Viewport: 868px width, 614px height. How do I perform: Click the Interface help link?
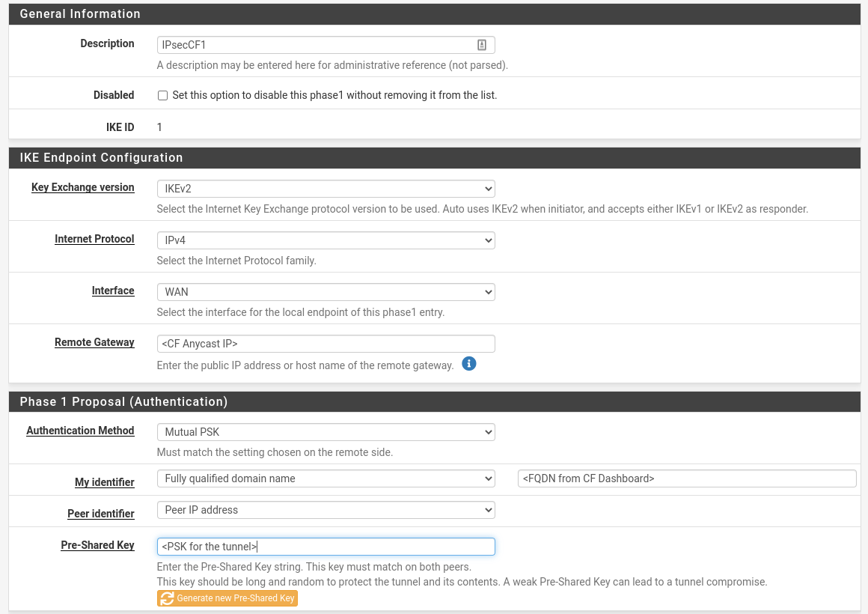(113, 291)
